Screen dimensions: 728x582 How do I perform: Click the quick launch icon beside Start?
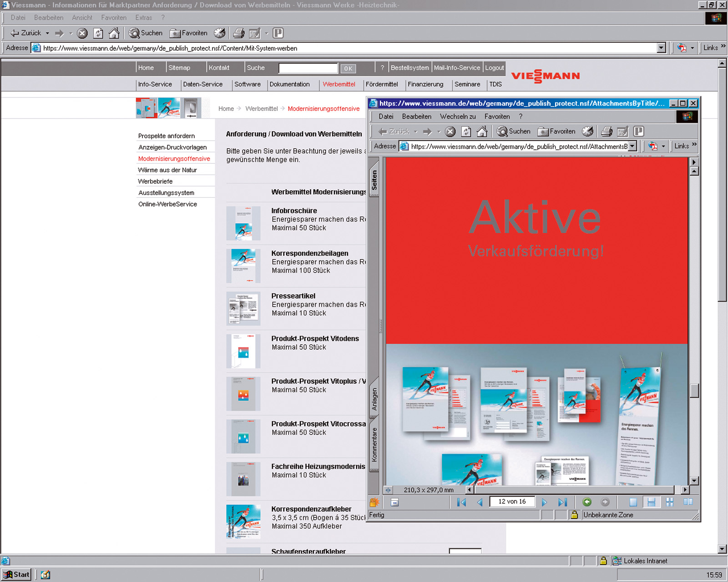point(45,575)
